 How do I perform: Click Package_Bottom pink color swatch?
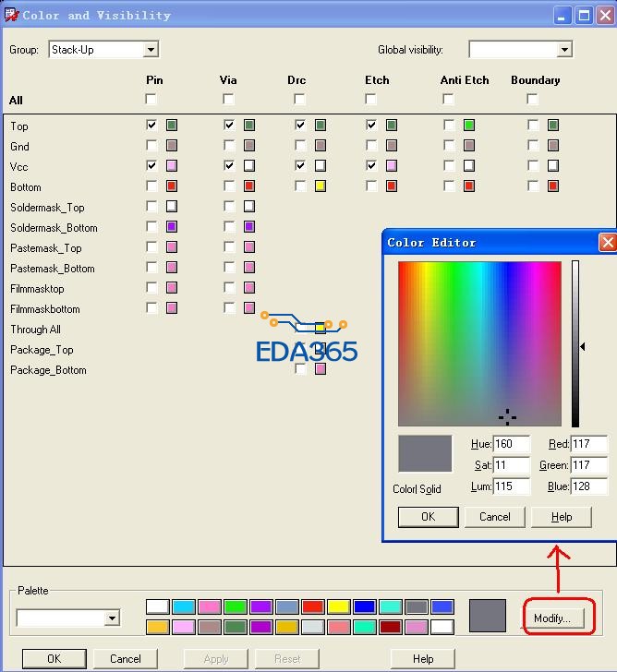[x=321, y=369]
